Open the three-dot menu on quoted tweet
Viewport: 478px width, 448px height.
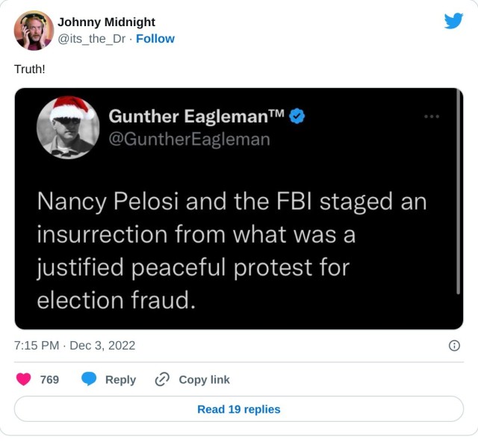pos(432,116)
